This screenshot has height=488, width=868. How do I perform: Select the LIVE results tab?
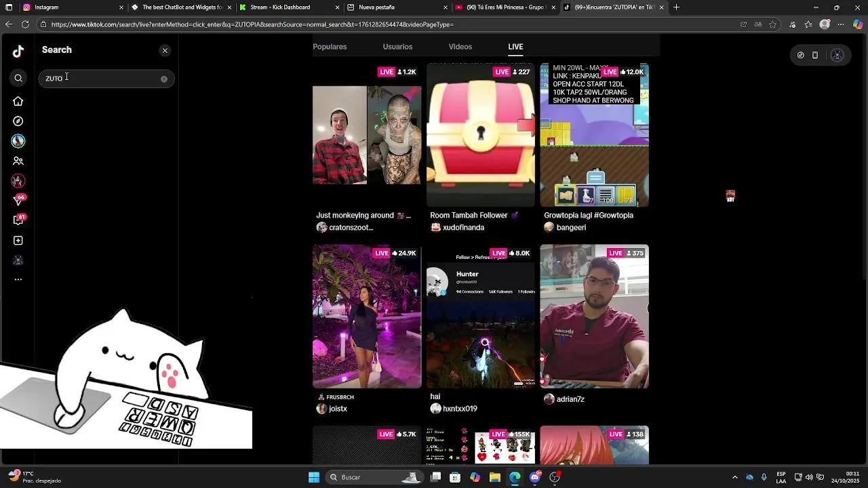515,47
